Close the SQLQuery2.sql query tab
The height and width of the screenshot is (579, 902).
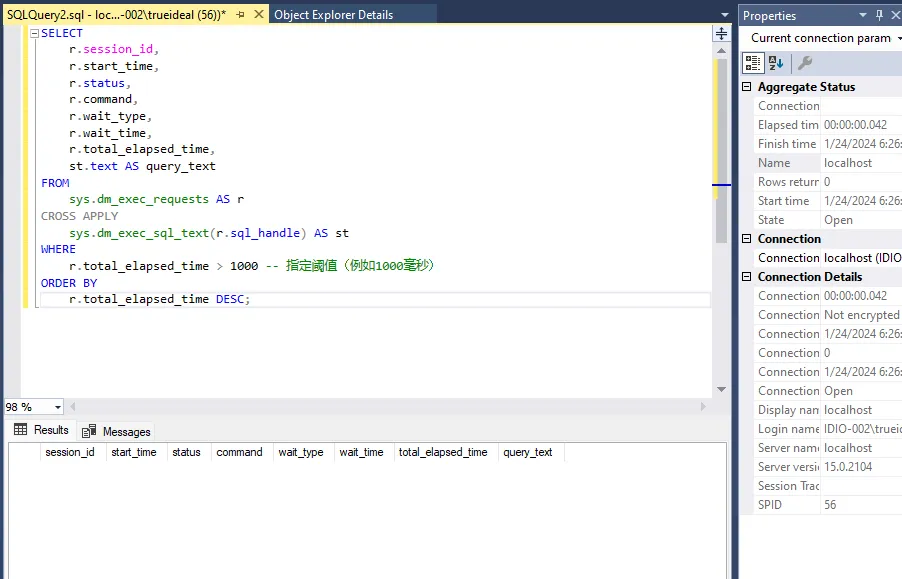(258, 15)
